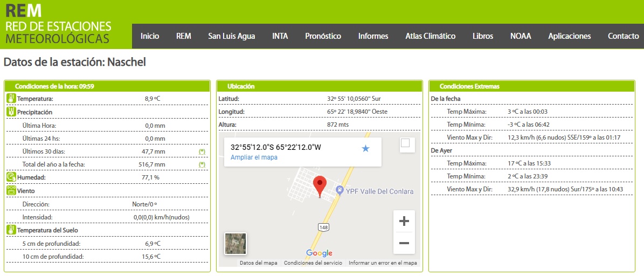Toggle the checkbox on the map
The image size is (644, 276).
(405, 143)
